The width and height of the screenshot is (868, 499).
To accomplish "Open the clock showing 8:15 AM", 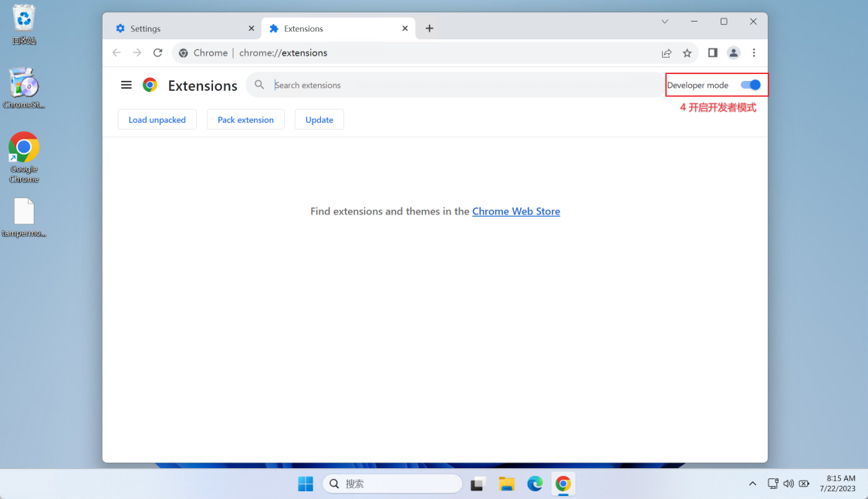I will (838, 484).
